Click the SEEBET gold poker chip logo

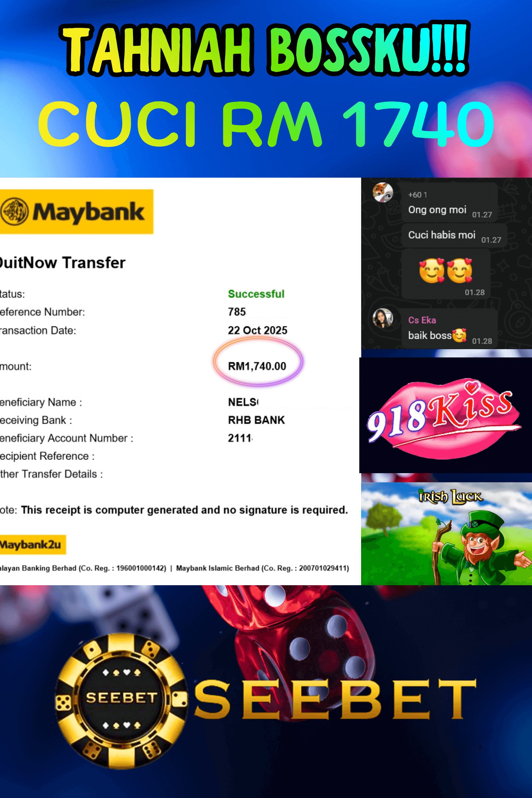point(121,701)
